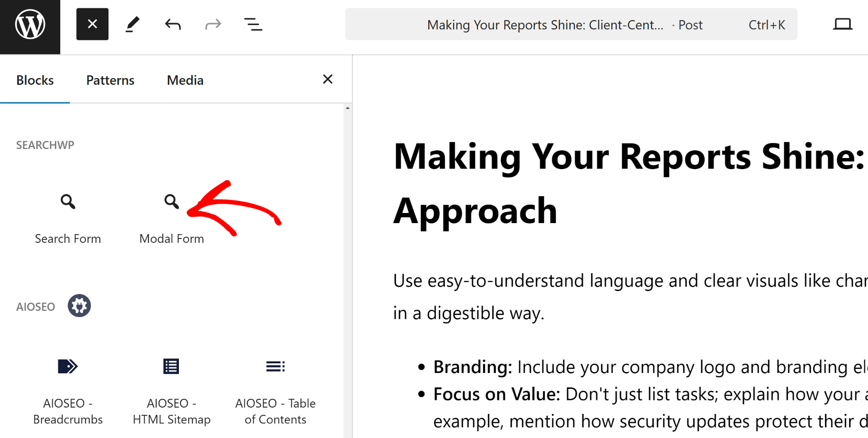
Task: Switch to the Blocks tab
Action: pyautogui.click(x=35, y=80)
